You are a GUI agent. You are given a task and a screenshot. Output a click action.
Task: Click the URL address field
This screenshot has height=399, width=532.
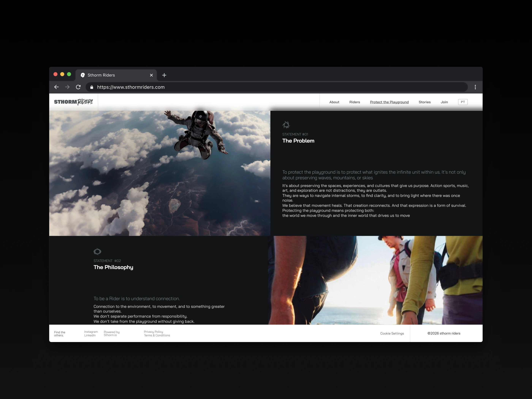click(277, 87)
